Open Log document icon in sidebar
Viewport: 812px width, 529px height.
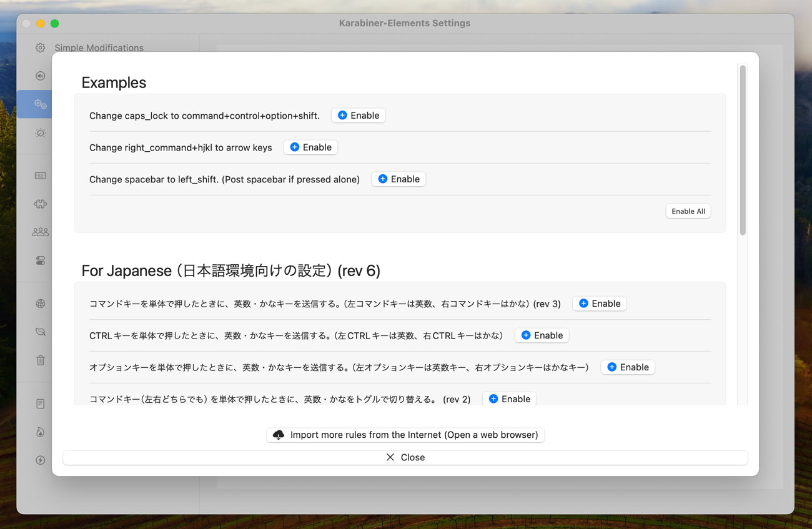pos(40,403)
